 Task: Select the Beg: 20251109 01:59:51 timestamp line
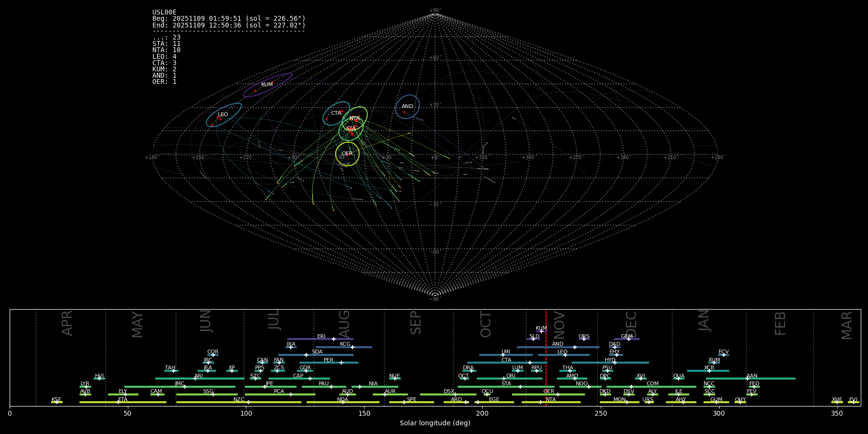pyautogui.click(x=229, y=19)
